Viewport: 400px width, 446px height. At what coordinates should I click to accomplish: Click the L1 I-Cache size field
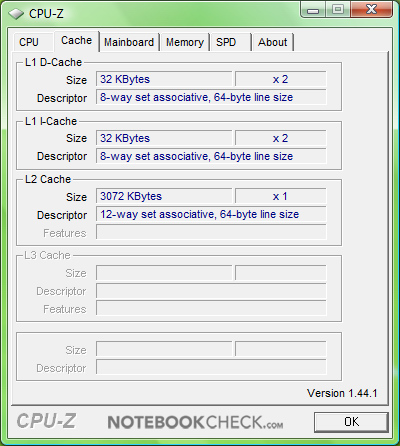coord(164,138)
